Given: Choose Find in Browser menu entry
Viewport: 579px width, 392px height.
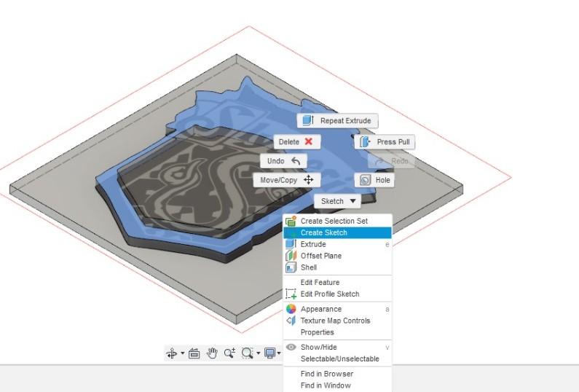Looking at the screenshot, I should 337,374.
